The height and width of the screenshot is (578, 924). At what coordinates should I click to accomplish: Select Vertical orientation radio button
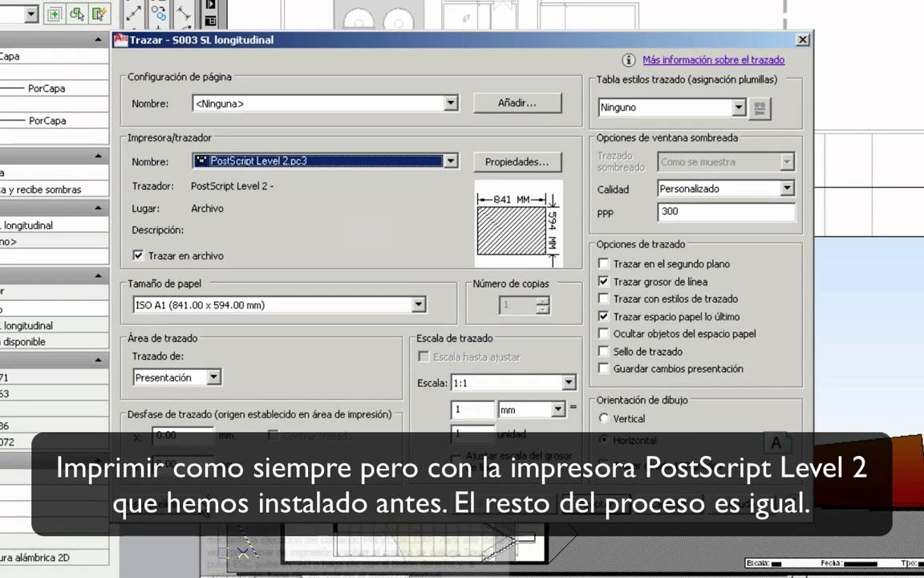[603, 418]
